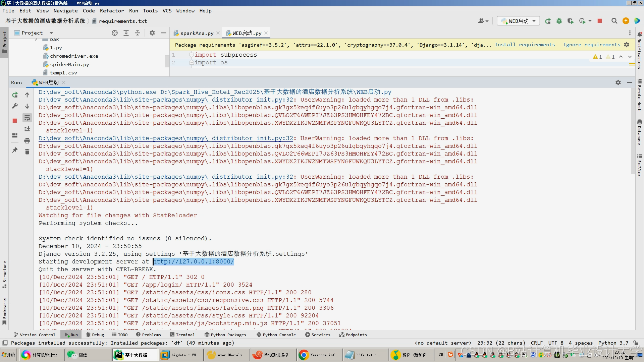Pin the Run tool window
This screenshot has height=362, width=644.
(15, 150)
